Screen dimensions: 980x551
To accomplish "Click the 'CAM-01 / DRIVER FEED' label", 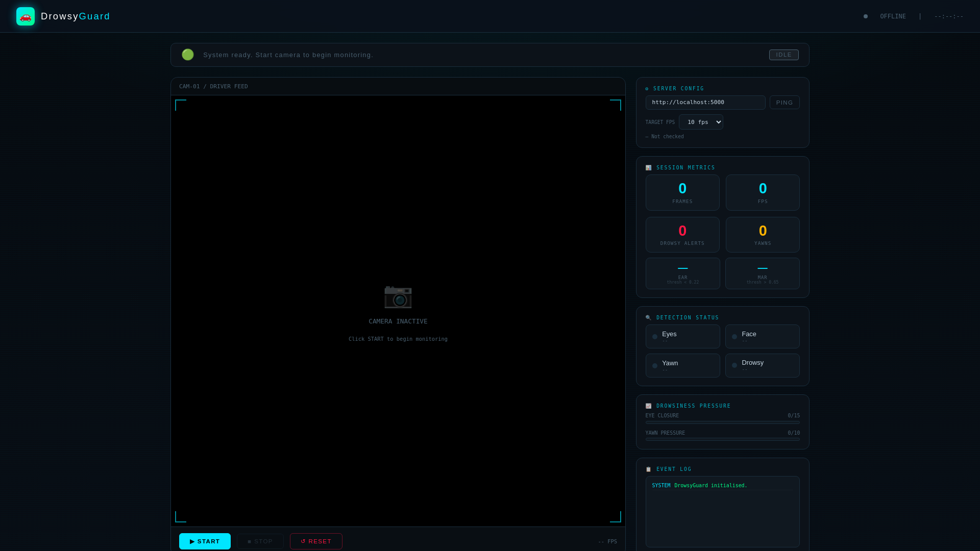I will coord(213,87).
